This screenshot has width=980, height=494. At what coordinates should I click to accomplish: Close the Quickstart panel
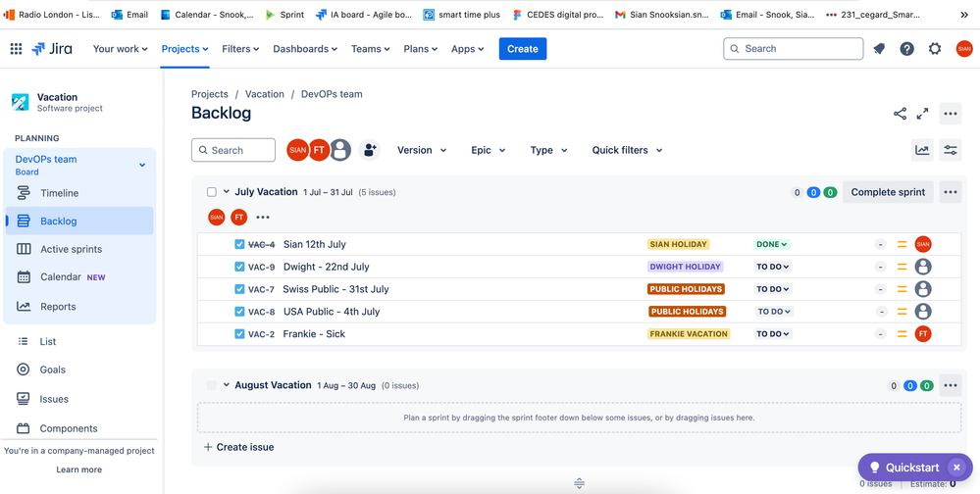pyautogui.click(x=956, y=468)
